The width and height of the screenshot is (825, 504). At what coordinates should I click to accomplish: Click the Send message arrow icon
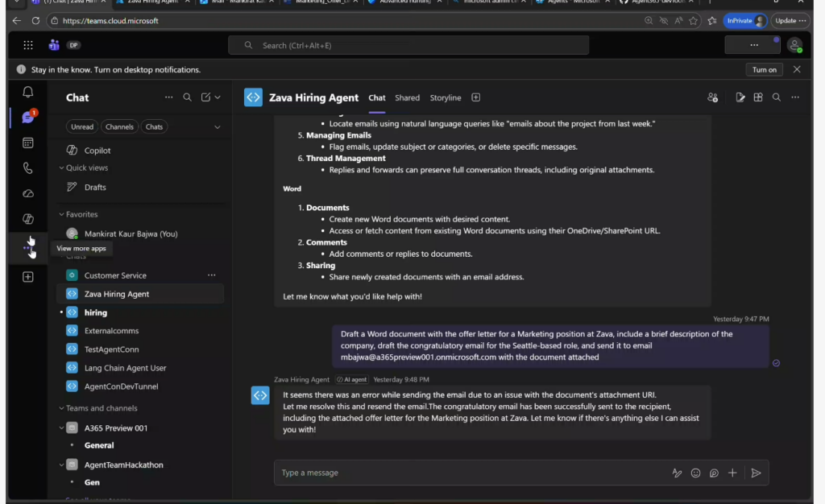[x=756, y=473]
